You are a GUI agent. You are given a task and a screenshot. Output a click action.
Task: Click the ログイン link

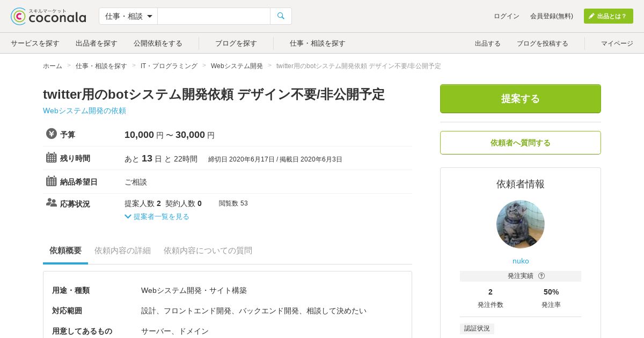507,16
